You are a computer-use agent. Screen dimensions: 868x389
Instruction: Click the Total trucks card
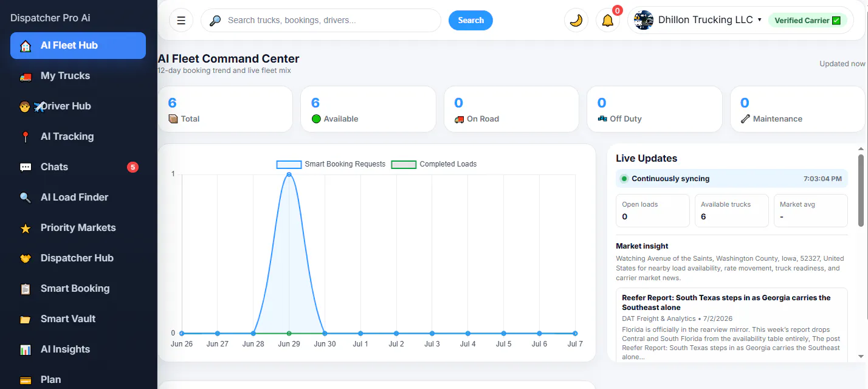click(x=225, y=109)
